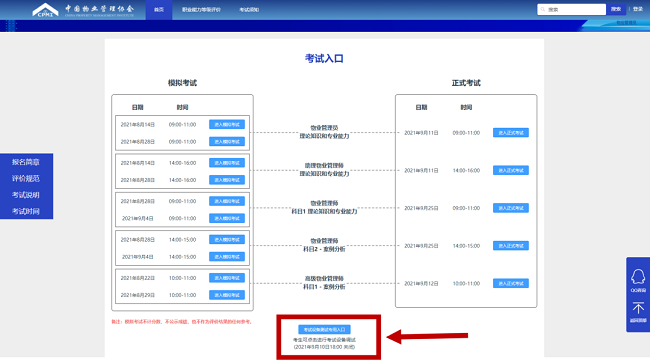Click the 2021年9月12日 formal exam date
This screenshot has height=360, width=650.
tap(421, 283)
